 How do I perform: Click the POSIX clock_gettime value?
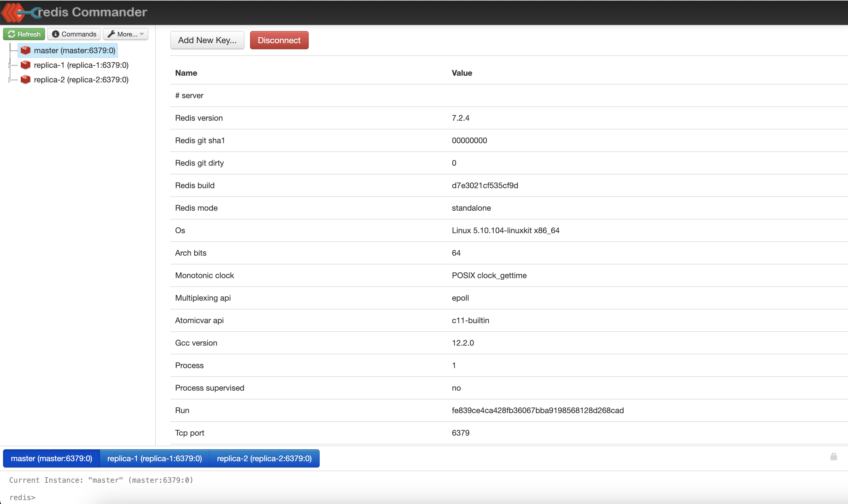click(x=489, y=275)
